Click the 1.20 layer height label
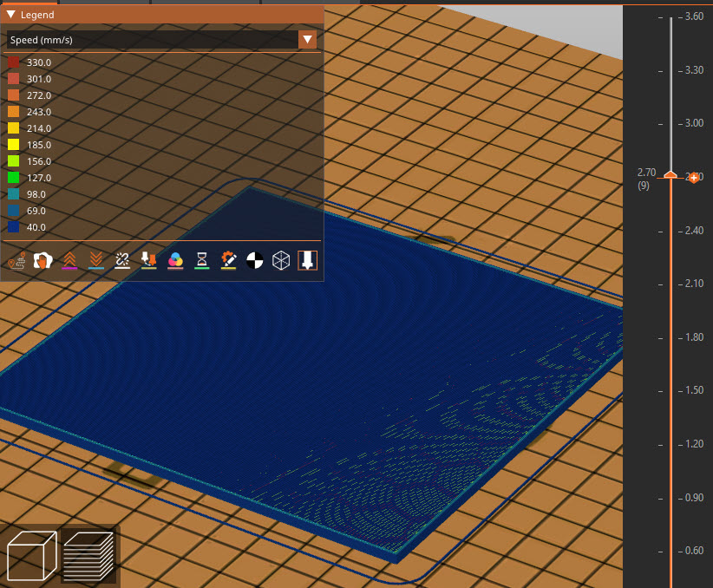Image resolution: width=713 pixels, height=588 pixels. pyautogui.click(x=694, y=444)
